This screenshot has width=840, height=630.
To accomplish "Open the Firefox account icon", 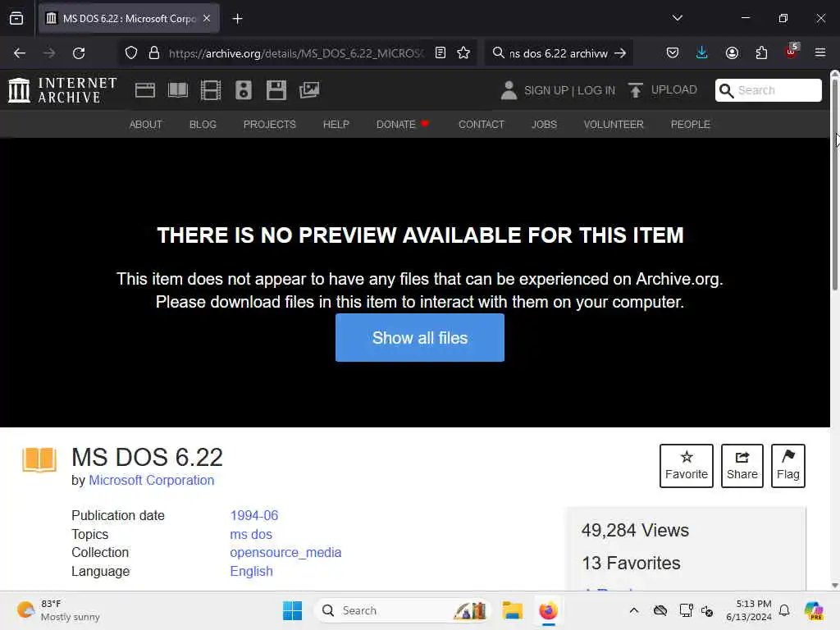I will click(x=732, y=53).
